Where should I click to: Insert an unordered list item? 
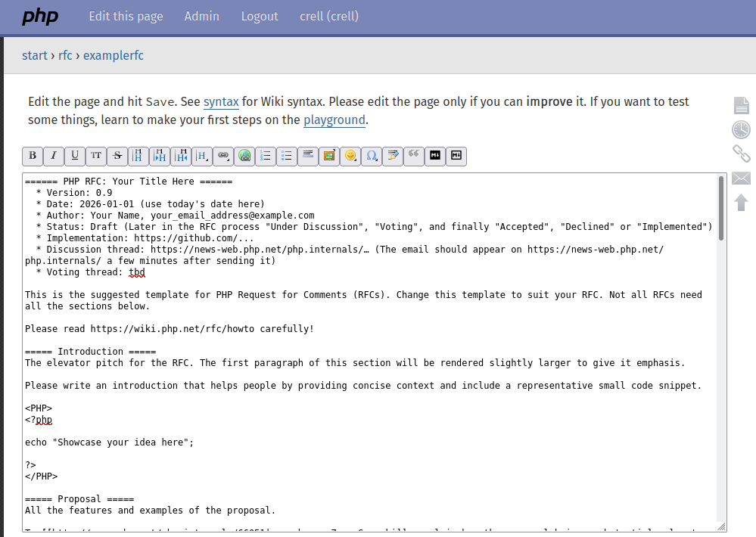pyautogui.click(x=287, y=156)
